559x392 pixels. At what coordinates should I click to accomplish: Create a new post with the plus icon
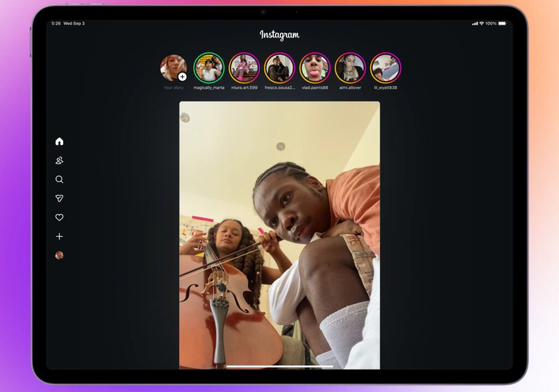pos(60,236)
